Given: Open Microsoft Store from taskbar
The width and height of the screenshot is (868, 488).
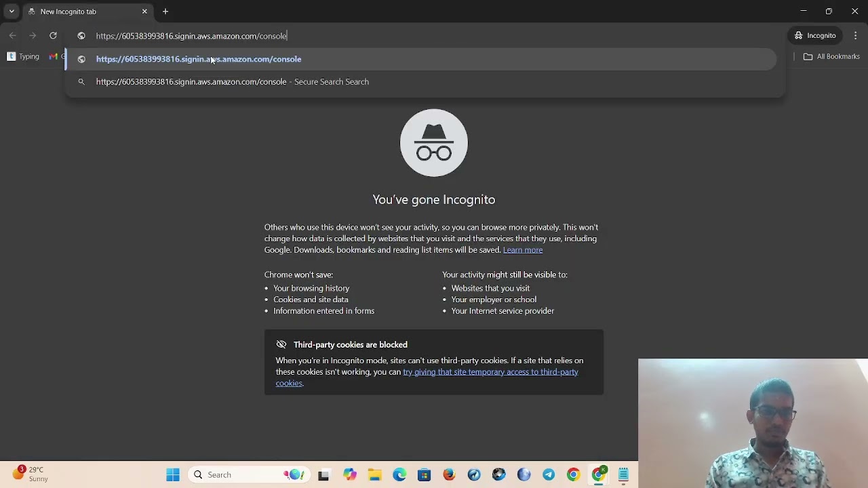Looking at the screenshot, I should [x=424, y=475].
